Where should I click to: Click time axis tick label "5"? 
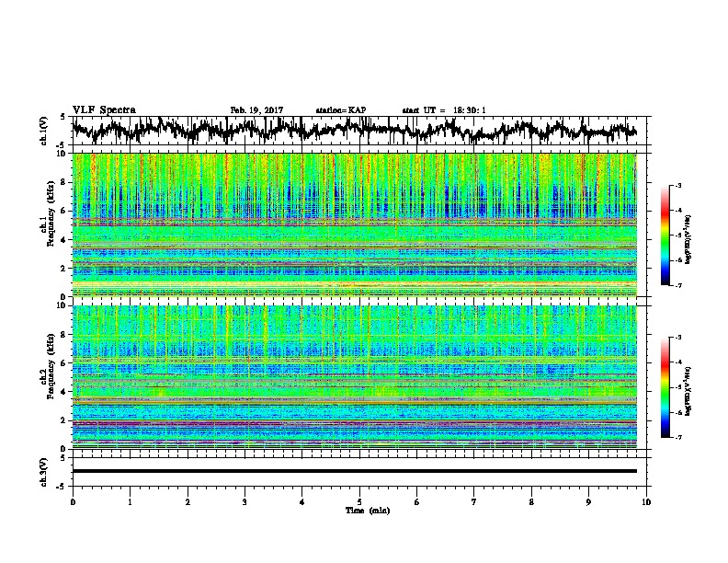[x=359, y=502]
